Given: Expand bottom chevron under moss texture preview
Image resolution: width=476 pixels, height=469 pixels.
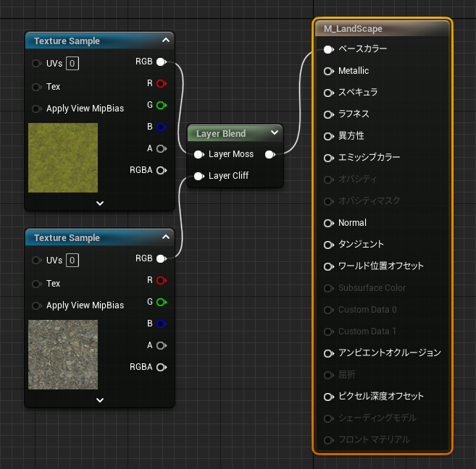Looking at the screenshot, I should click(x=100, y=203).
